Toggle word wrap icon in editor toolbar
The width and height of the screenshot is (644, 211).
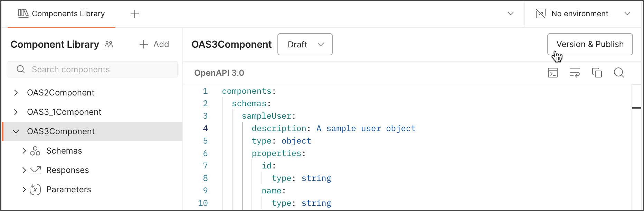tap(575, 73)
